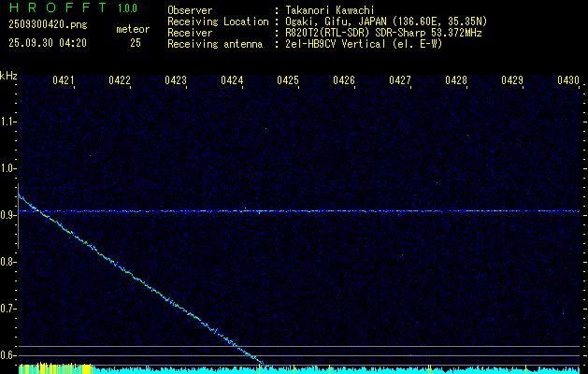Image resolution: width=588 pixels, height=374 pixels.
Task: Click the Ogaki, Gifu, JAPAN location text
Action: point(386,22)
